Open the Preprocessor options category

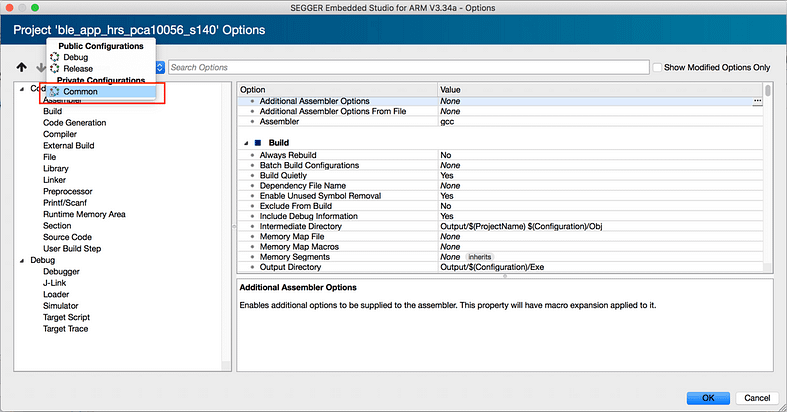point(67,191)
